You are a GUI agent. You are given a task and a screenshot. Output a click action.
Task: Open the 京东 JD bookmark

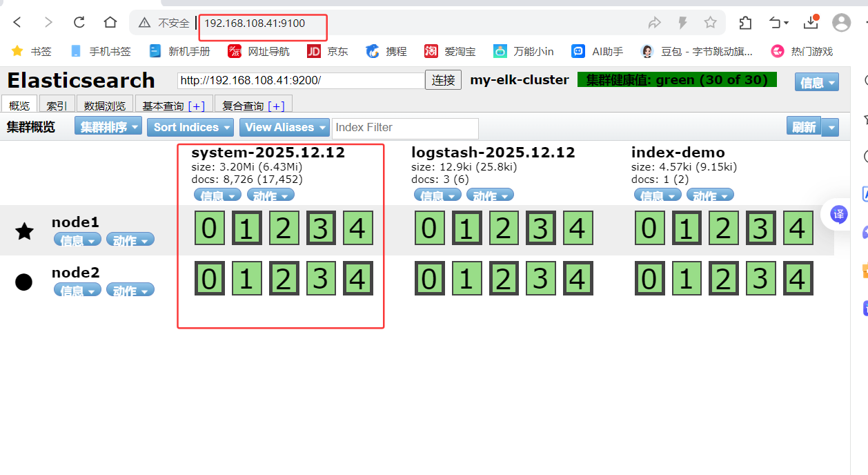(x=328, y=51)
